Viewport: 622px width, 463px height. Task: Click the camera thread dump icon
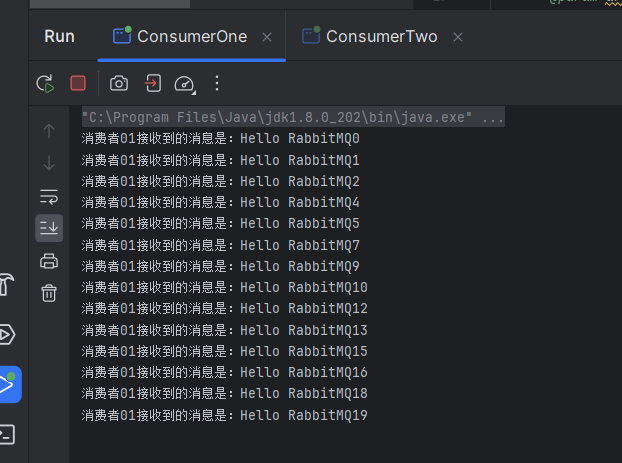(x=119, y=83)
